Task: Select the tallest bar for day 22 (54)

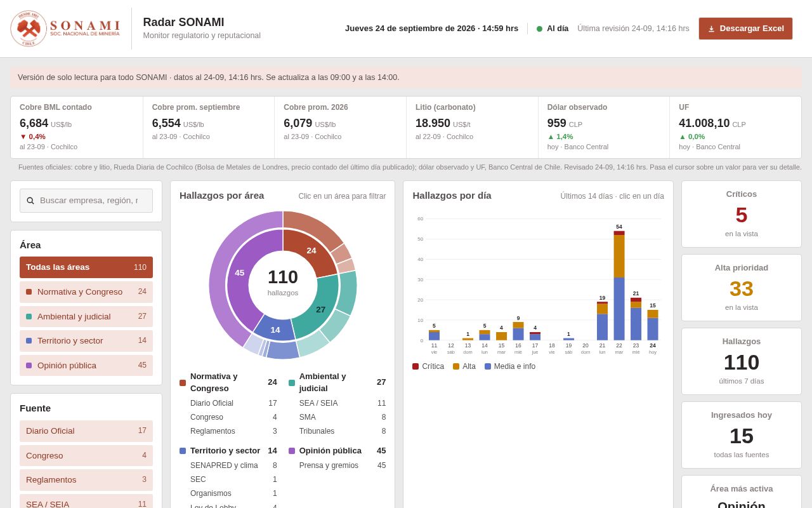Action: coord(619,286)
